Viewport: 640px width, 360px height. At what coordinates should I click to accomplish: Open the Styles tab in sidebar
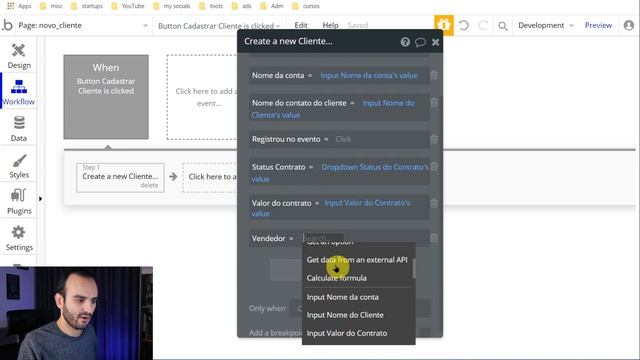point(19,166)
